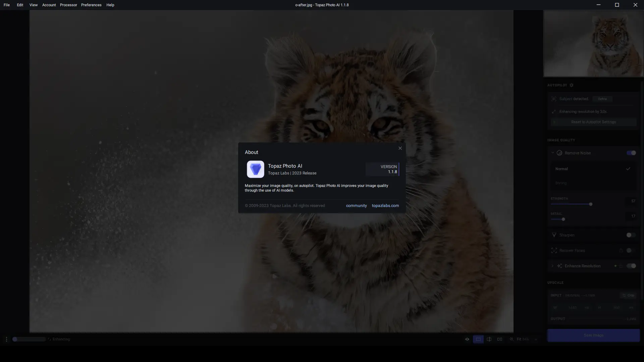Click the eye preview icon
The image size is (644, 362).
(467, 339)
